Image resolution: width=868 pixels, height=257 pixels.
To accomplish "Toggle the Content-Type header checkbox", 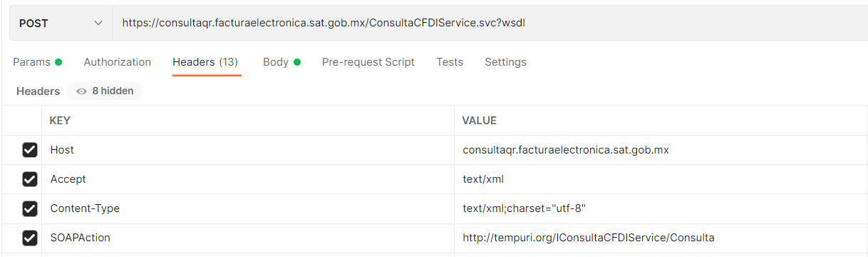I will point(29,208).
